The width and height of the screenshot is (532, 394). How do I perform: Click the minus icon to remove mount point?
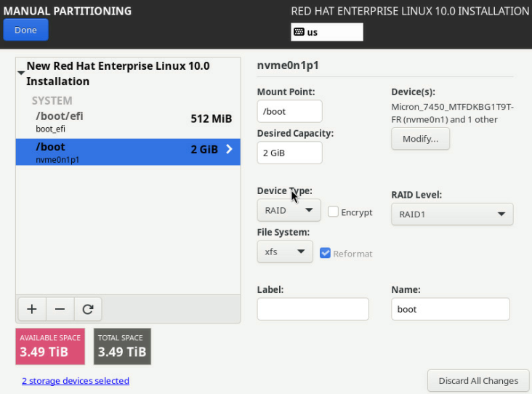pyautogui.click(x=60, y=309)
